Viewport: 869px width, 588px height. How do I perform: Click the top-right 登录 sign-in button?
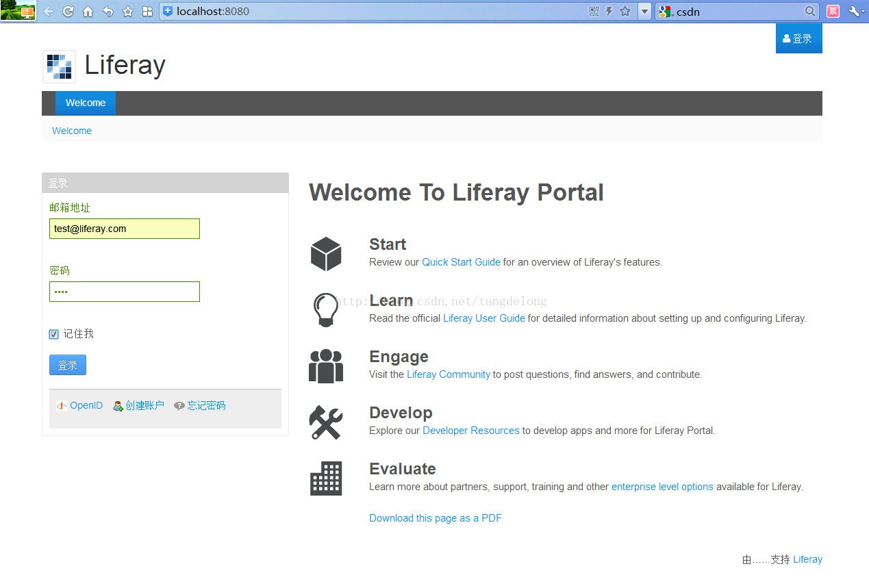pyautogui.click(x=798, y=38)
